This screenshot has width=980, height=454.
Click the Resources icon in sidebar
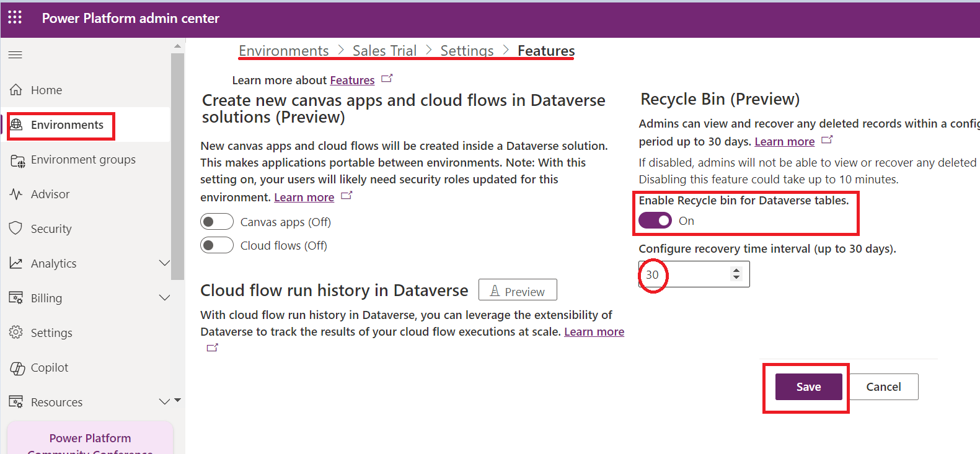tap(16, 402)
